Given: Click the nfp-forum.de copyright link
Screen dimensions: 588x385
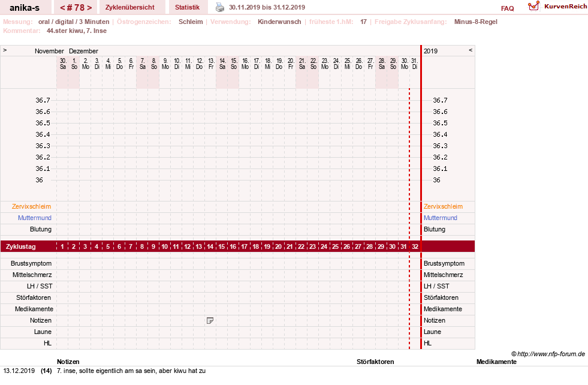Looking at the screenshot, I should 548,354.
